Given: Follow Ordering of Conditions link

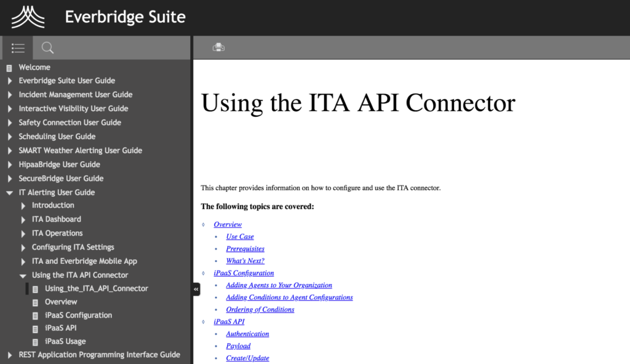Looking at the screenshot, I should 260,309.
